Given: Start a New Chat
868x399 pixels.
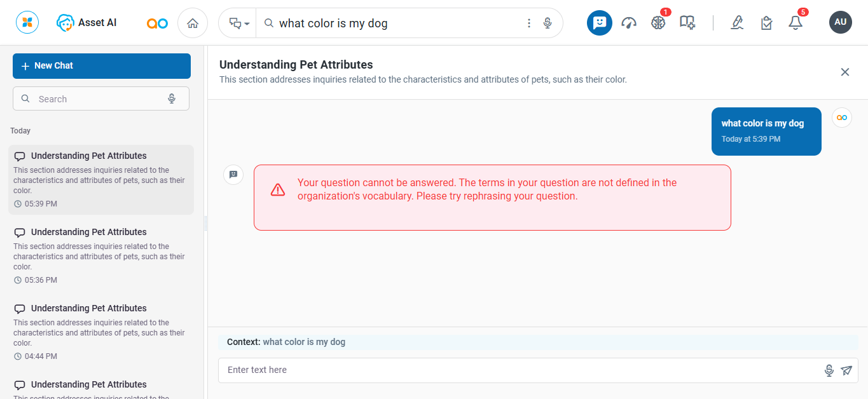Looking at the screenshot, I should 102,66.
